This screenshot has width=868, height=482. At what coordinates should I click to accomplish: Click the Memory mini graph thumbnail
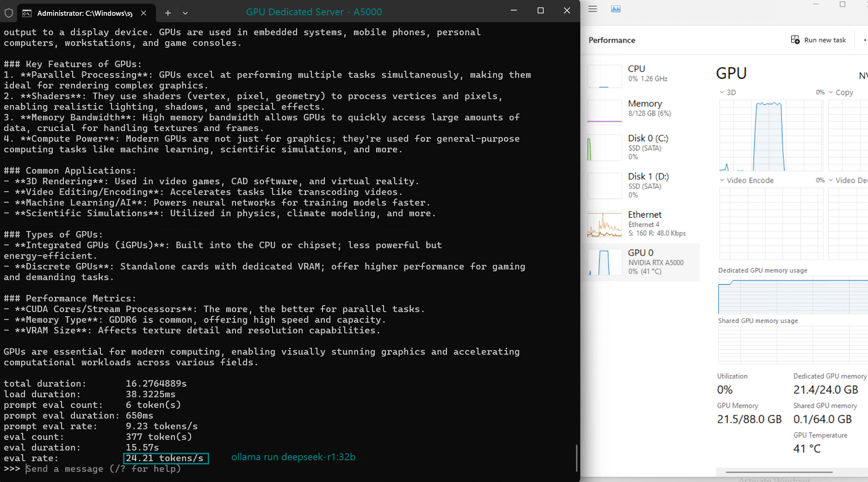605,111
